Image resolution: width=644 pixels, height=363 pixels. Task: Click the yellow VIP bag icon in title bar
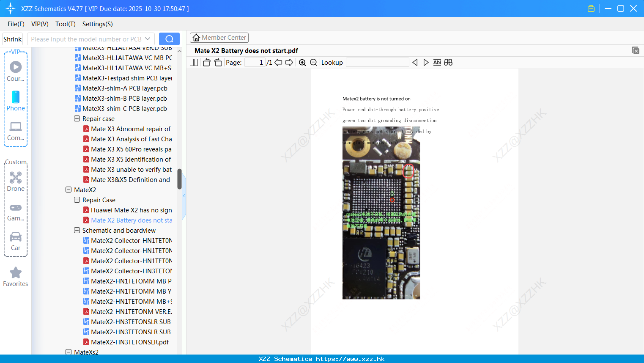(x=591, y=8)
